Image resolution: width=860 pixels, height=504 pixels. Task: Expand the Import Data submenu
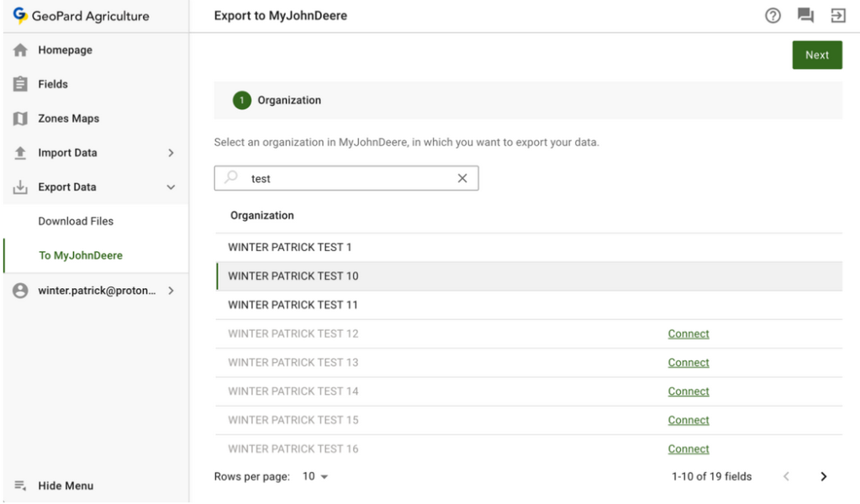171,153
